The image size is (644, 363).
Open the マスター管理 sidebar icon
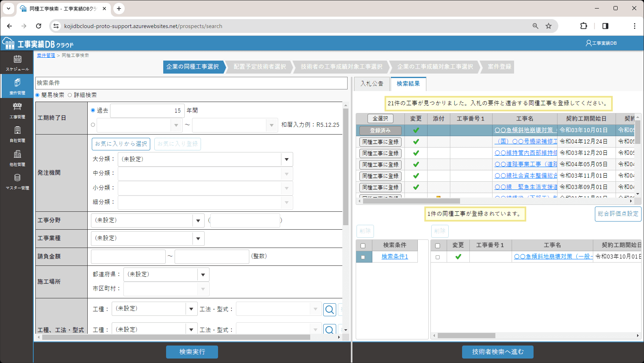[x=17, y=181]
